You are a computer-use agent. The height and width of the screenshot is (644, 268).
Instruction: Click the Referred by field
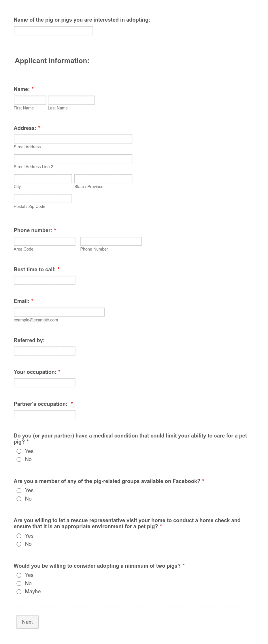[x=44, y=351]
